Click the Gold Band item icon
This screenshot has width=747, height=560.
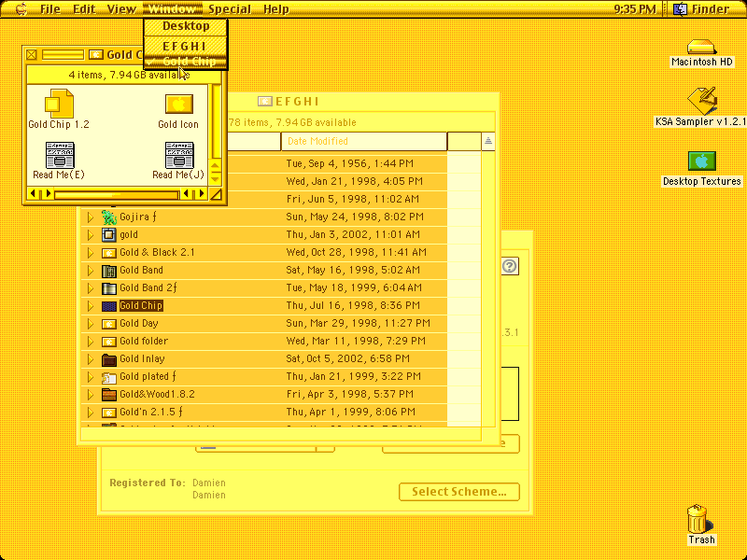click(109, 271)
